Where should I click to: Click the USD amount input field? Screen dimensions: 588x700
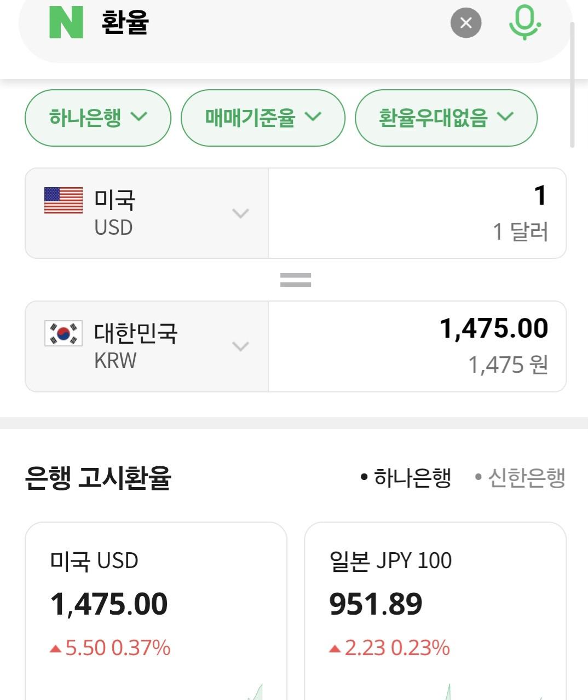pos(417,213)
